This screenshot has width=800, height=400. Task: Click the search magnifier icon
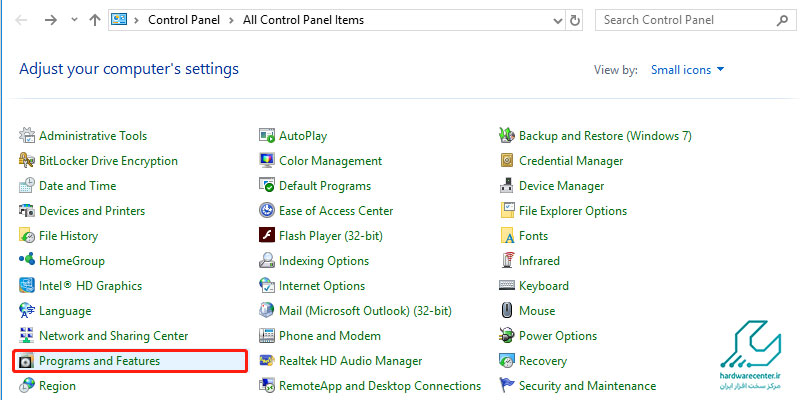click(x=782, y=20)
